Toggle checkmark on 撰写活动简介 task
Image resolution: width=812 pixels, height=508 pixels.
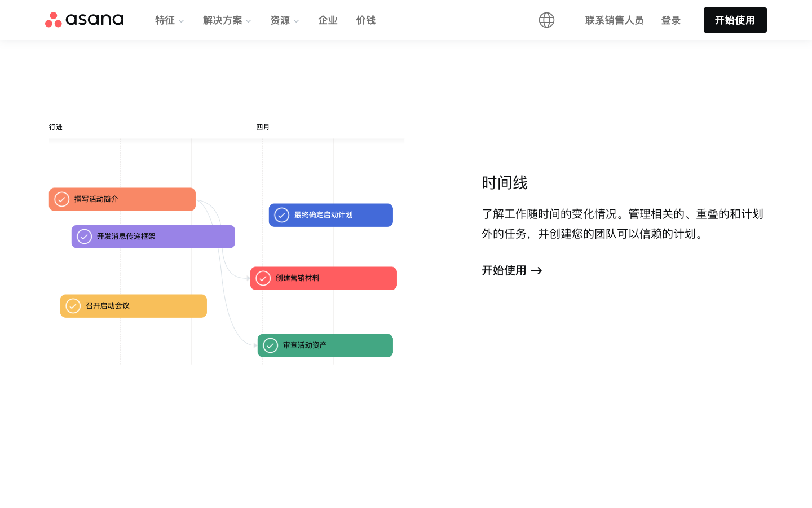62,199
